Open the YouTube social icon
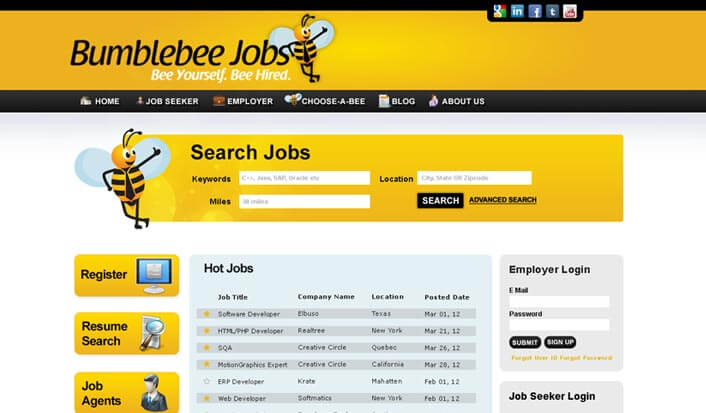The image size is (706, 413). click(x=570, y=11)
